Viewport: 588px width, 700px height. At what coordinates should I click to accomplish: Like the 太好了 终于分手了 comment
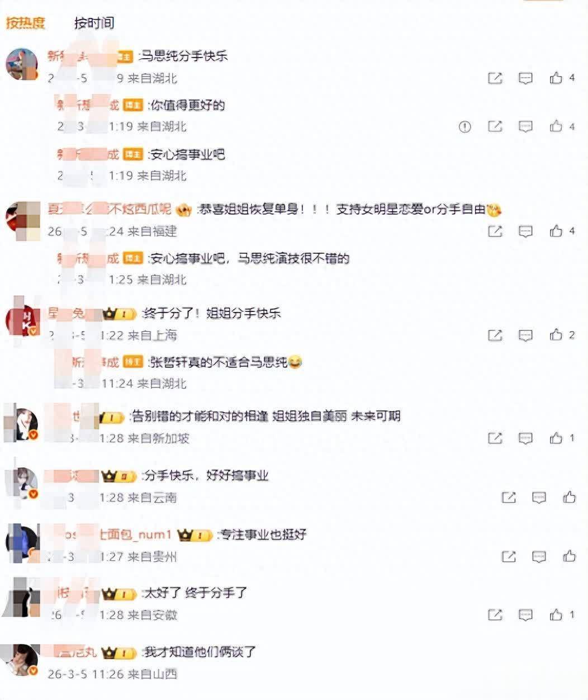pos(556,614)
